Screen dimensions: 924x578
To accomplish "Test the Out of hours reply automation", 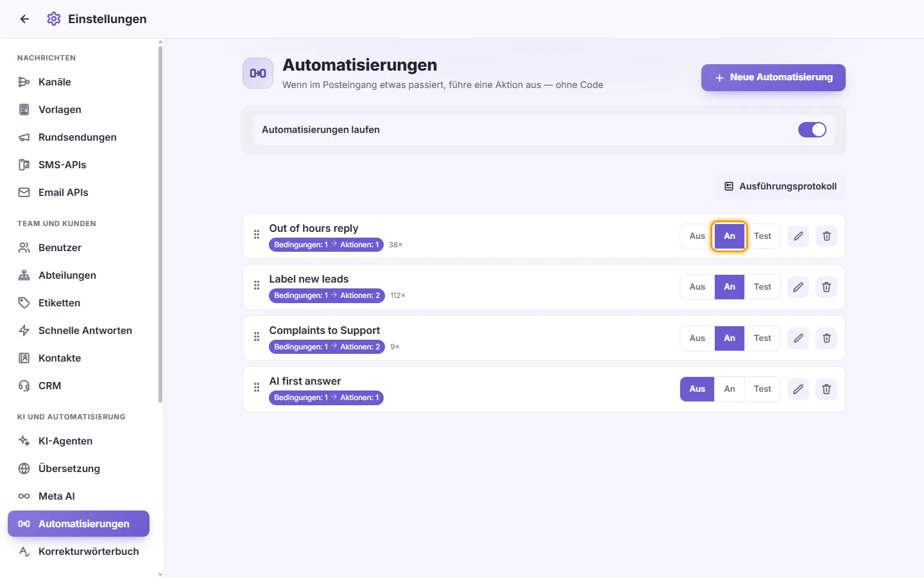I will coord(762,236).
